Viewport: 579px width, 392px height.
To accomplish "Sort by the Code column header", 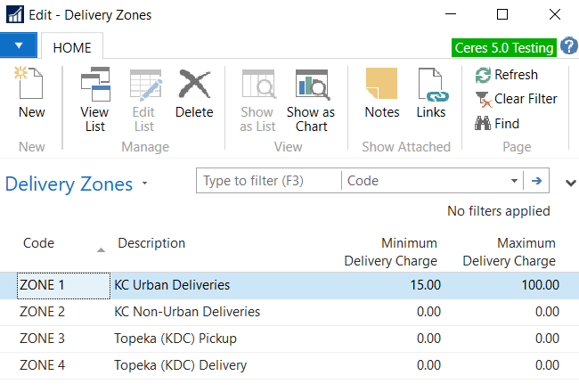I will 39,243.
